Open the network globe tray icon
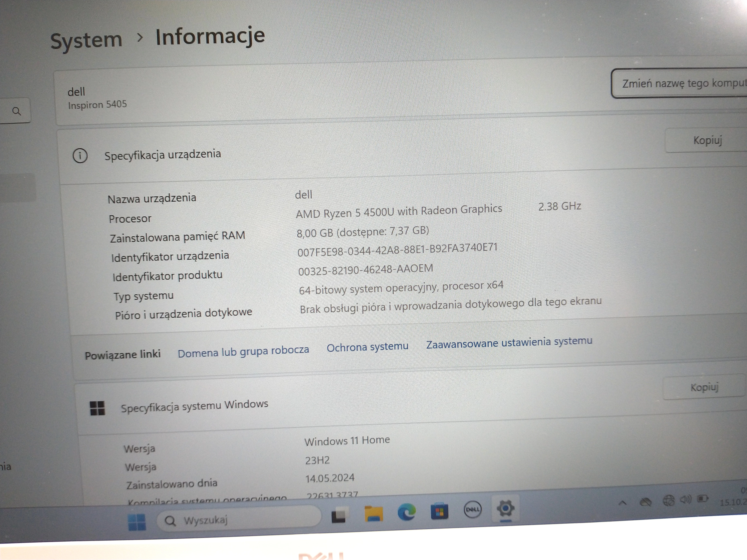The height and width of the screenshot is (560, 747). (669, 501)
